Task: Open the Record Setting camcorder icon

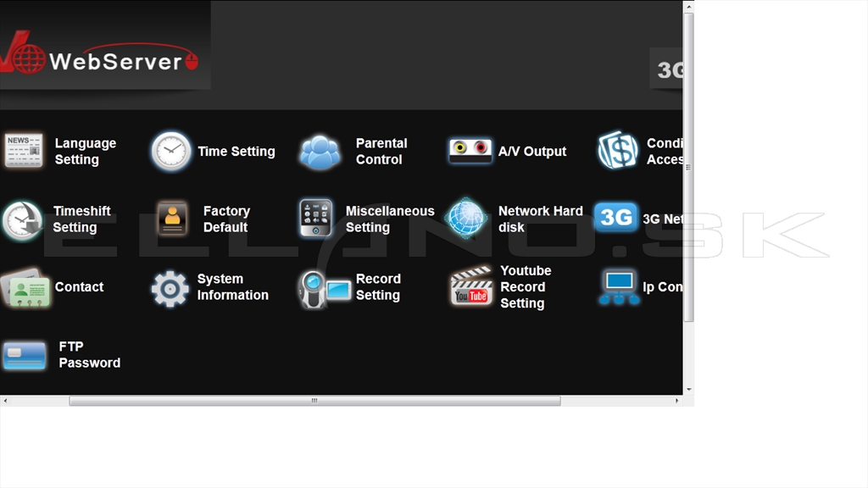Action: tap(325, 290)
